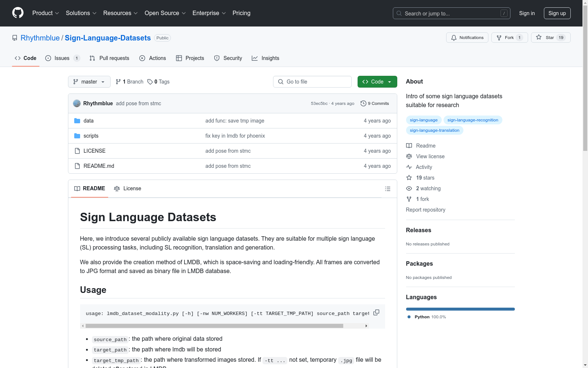
Task: Open View license in About sidebar
Action: click(x=425, y=156)
